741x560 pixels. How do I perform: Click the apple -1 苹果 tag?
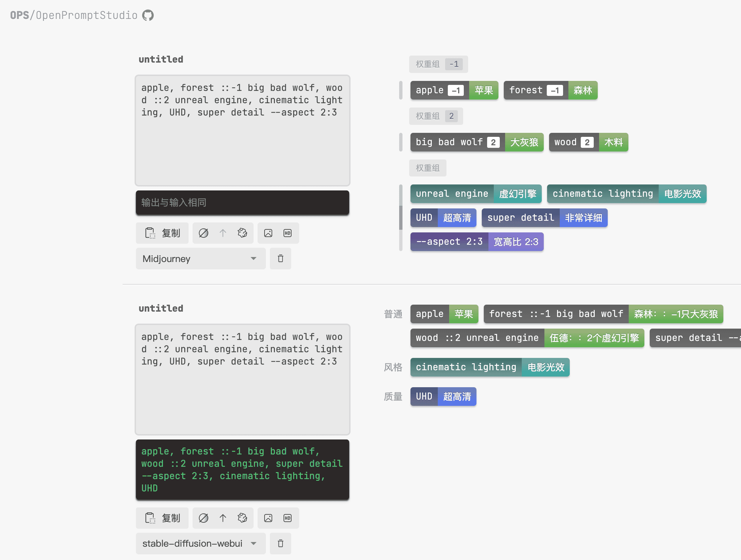tap(454, 90)
